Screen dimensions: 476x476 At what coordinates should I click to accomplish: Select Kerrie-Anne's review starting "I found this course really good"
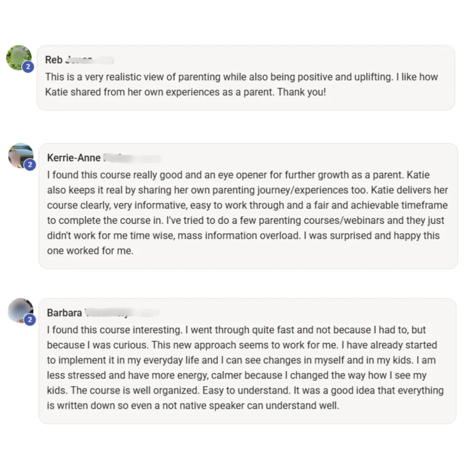click(x=248, y=213)
